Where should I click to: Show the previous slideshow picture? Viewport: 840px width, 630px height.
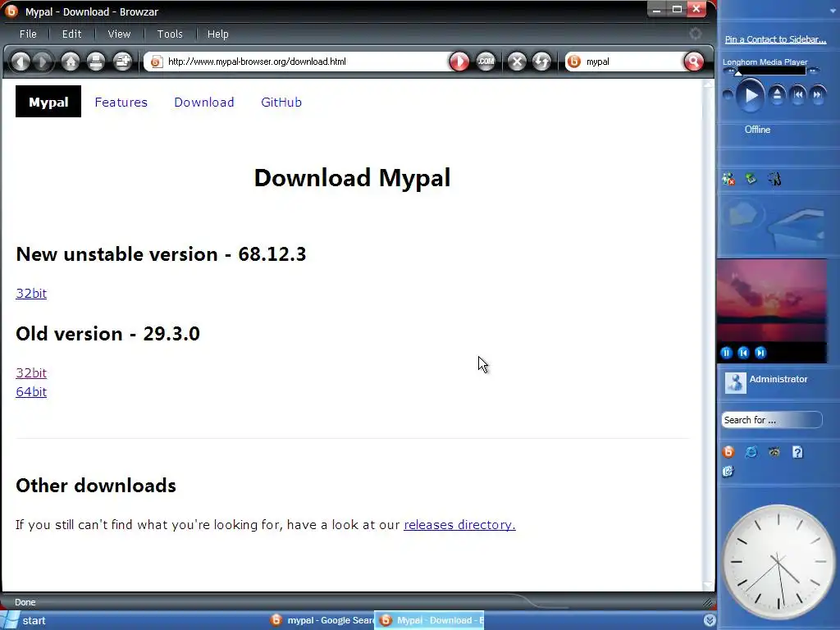pyautogui.click(x=743, y=353)
